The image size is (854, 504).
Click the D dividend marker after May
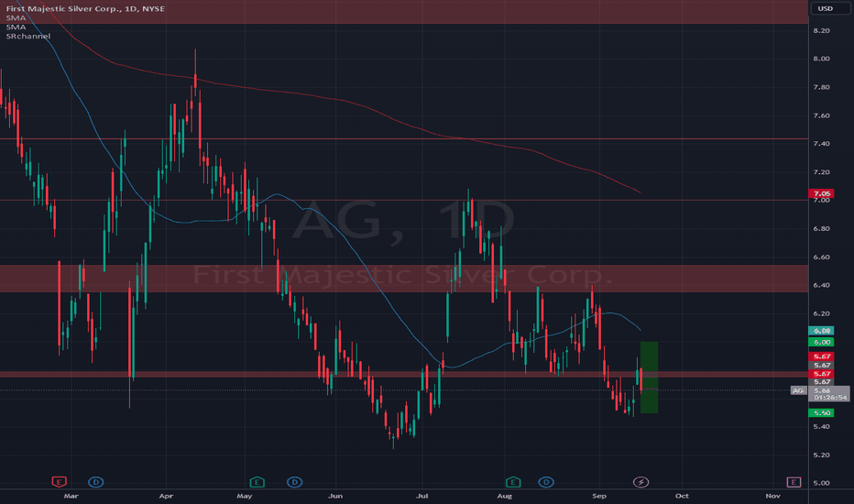click(x=295, y=482)
